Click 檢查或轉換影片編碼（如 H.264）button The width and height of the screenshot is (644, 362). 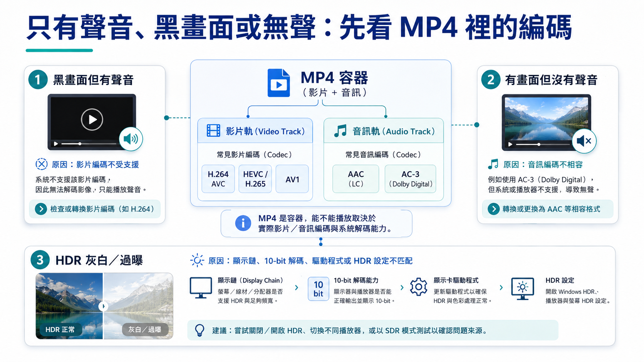pyautogui.click(x=95, y=209)
